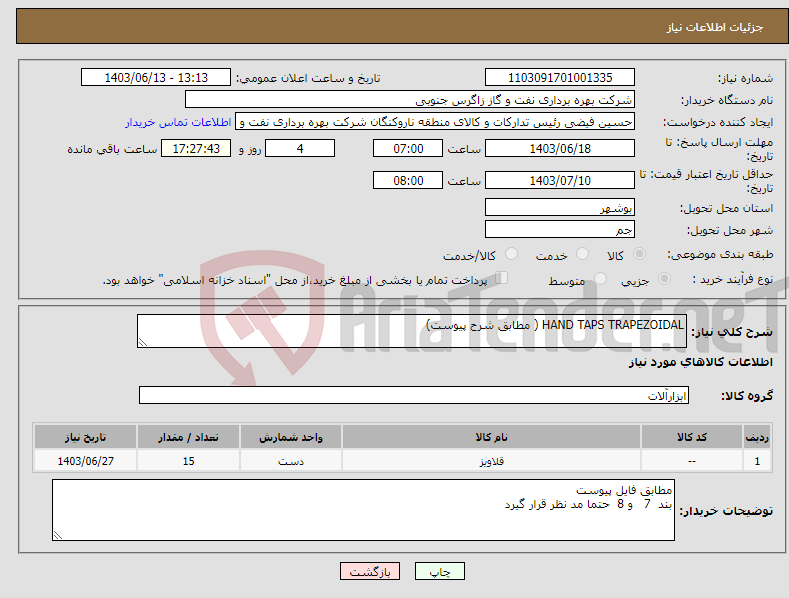Screen dimensions: 789x598
Task: Click the remaining days field showing 4
Action: click(x=300, y=148)
